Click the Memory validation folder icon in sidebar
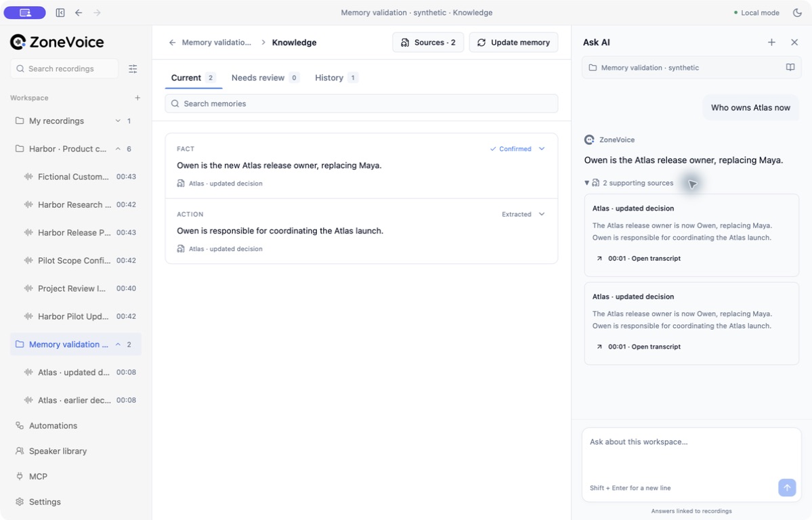 click(20, 345)
